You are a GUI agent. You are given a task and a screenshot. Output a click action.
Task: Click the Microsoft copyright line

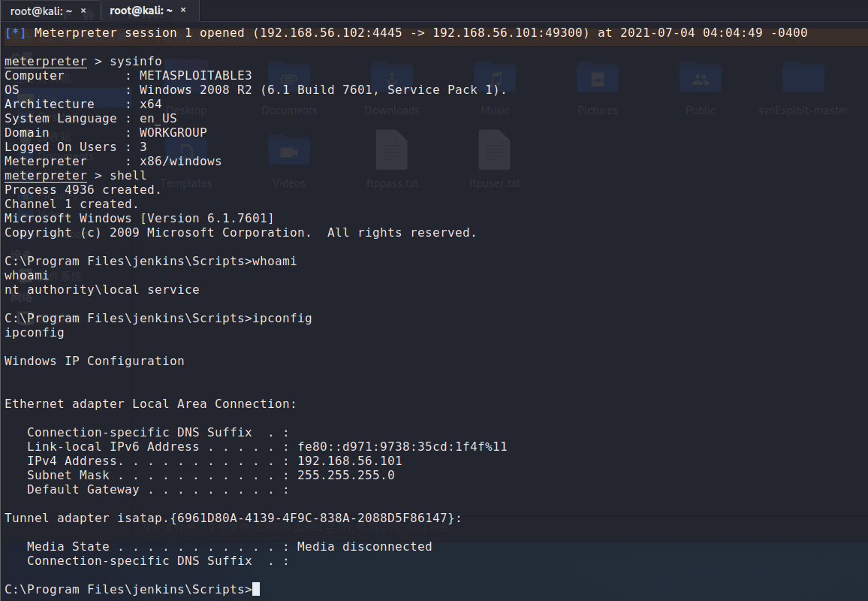pyautogui.click(x=240, y=233)
